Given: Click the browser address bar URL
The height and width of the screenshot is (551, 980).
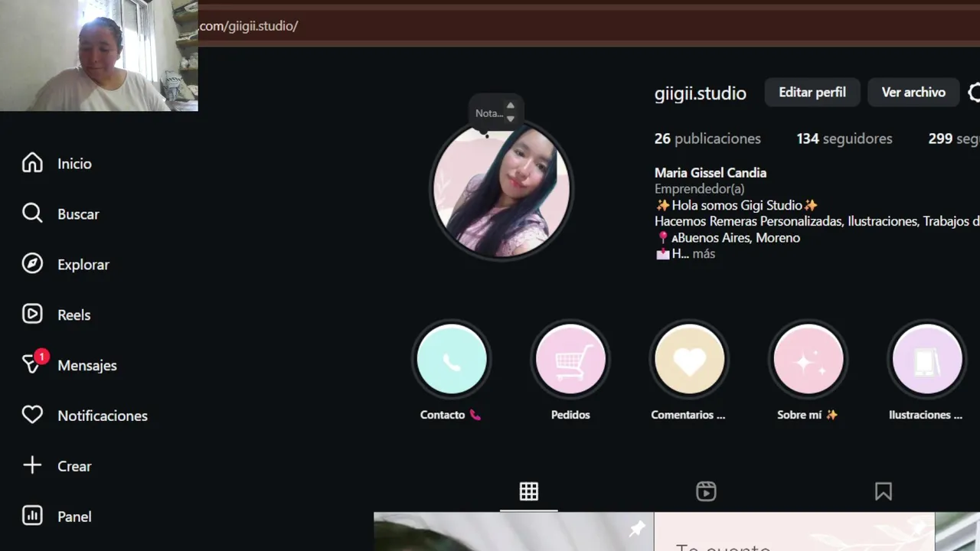Looking at the screenshot, I should click(248, 26).
